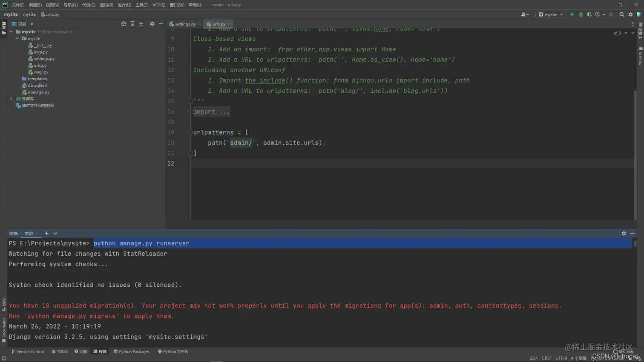The width and height of the screenshot is (644, 362).
Task: Open the Python Packages tool window
Action: pyautogui.click(x=132, y=352)
